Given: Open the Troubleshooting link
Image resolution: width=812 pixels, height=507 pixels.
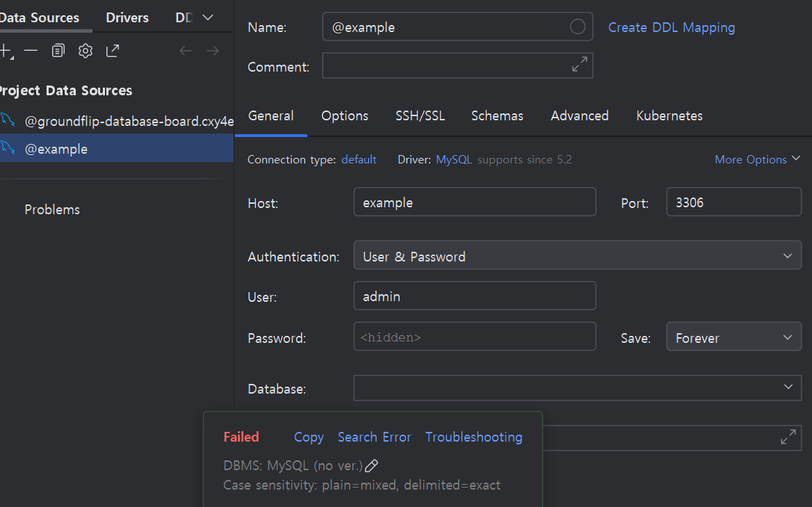Looking at the screenshot, I should [x=474, y=437].
